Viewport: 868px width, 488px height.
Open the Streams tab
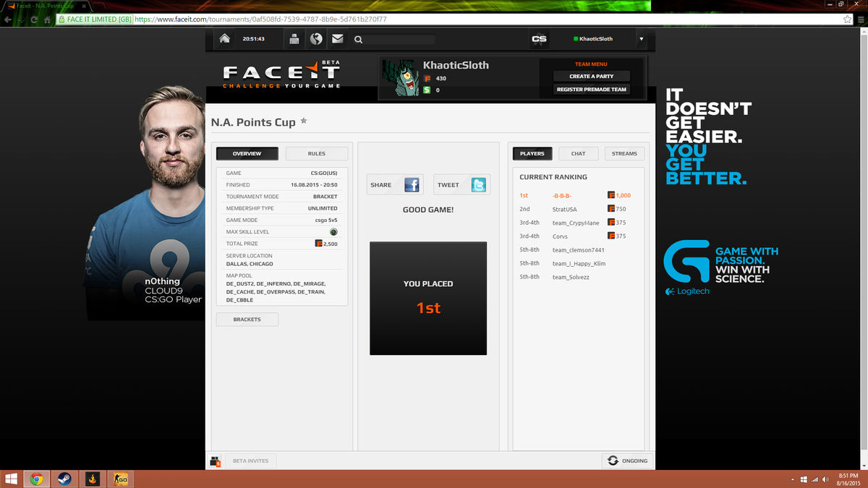tap(624, 153)
